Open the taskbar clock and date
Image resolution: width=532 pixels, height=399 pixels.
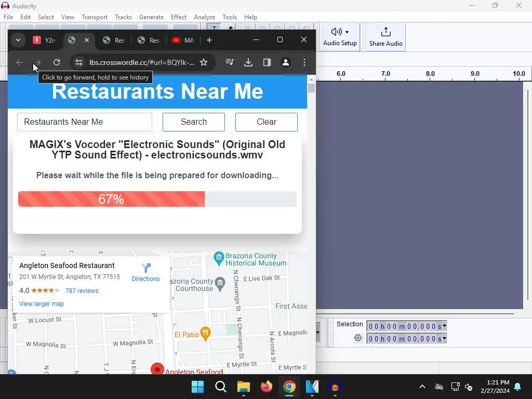[x=495, y=387]
